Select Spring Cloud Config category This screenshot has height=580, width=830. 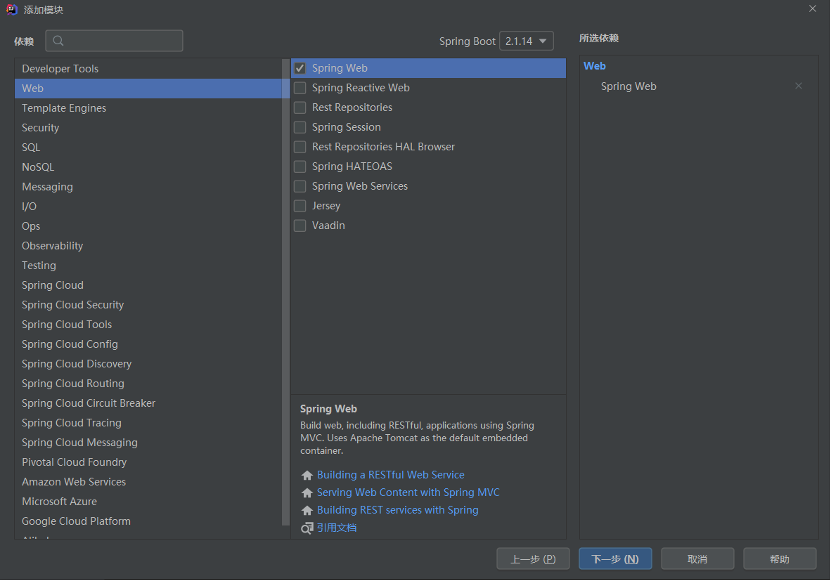coord(149,344)
